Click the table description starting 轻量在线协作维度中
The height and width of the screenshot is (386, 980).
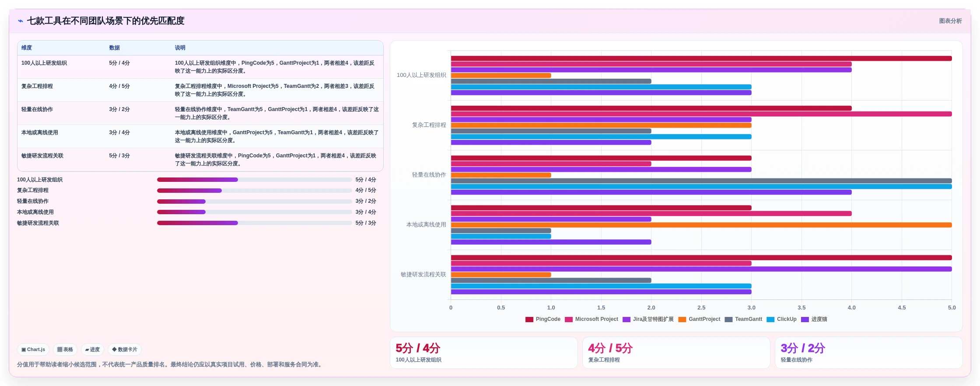pyautogui.click(x=277, y=113)
